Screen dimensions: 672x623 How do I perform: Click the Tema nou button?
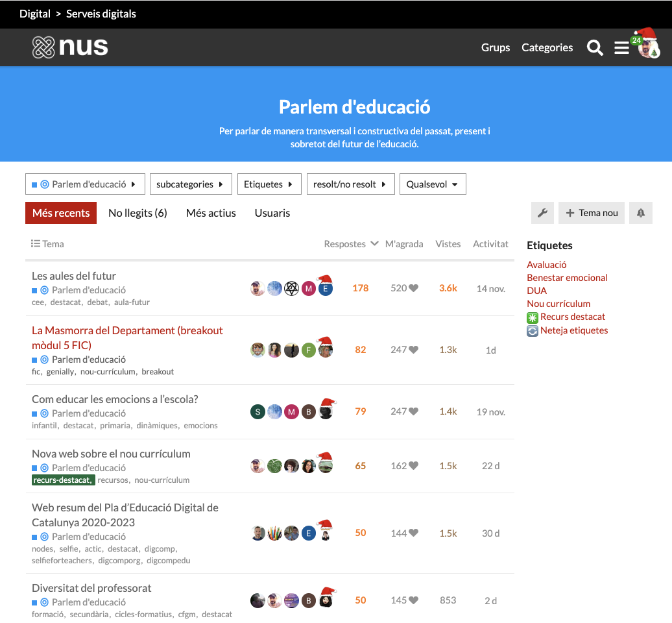(592, 213)
